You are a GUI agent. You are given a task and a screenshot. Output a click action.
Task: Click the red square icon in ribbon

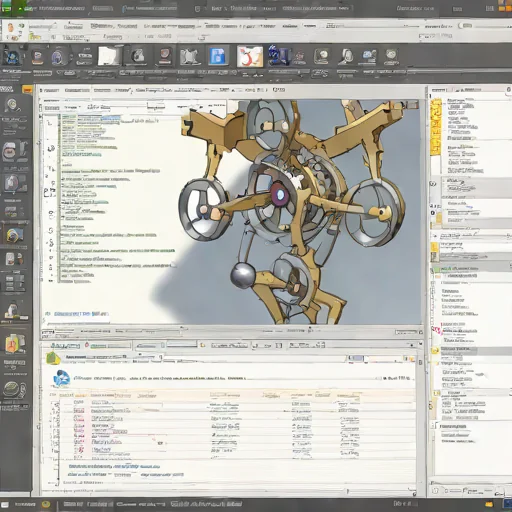(165, 56)
